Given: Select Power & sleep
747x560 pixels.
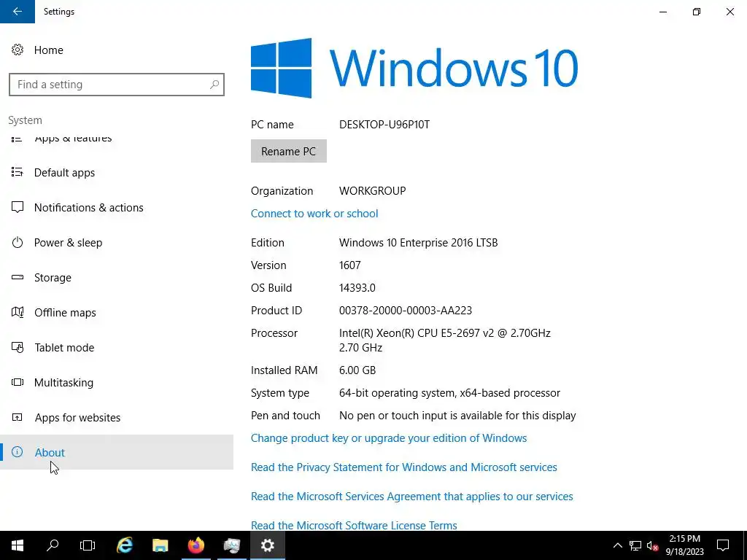Looking at the screenshot, I should [117, 242].
